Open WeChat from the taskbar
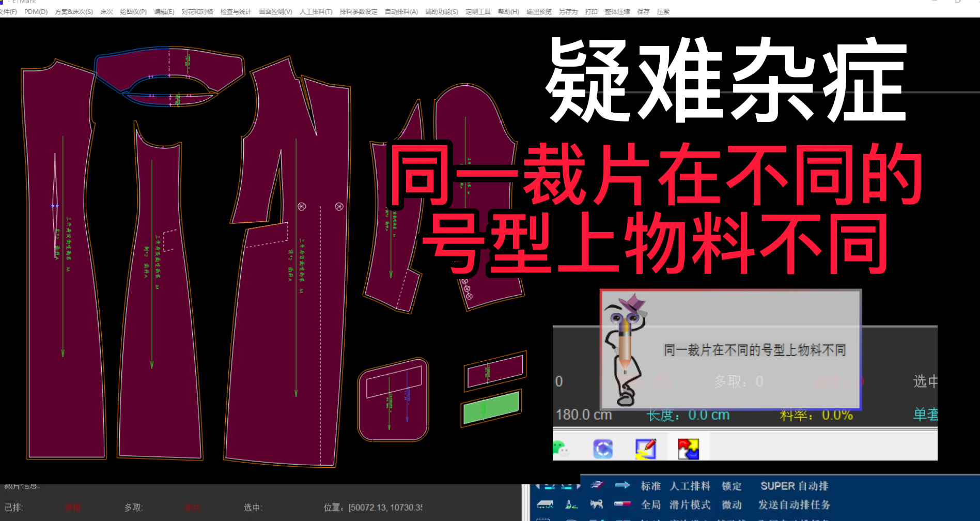This screenshot has width=980, height=521. coord(561,448)
